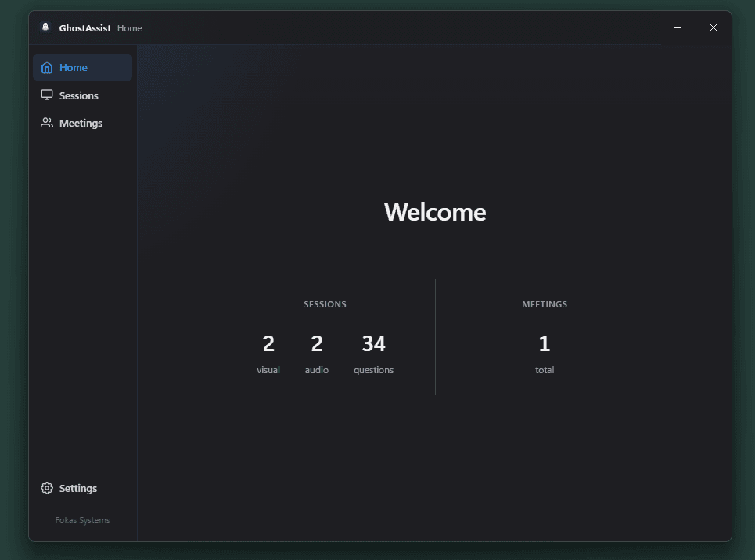Click the Fokas Systems footer text
Image resolution: width=755 pixels, height=560 pixels.
[x=82, y=520]
